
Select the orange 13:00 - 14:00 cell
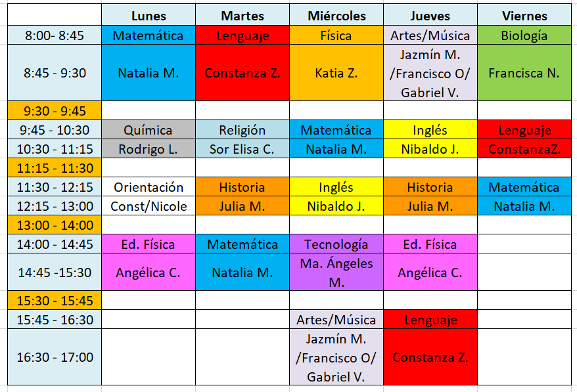click(x=55, y=225)
